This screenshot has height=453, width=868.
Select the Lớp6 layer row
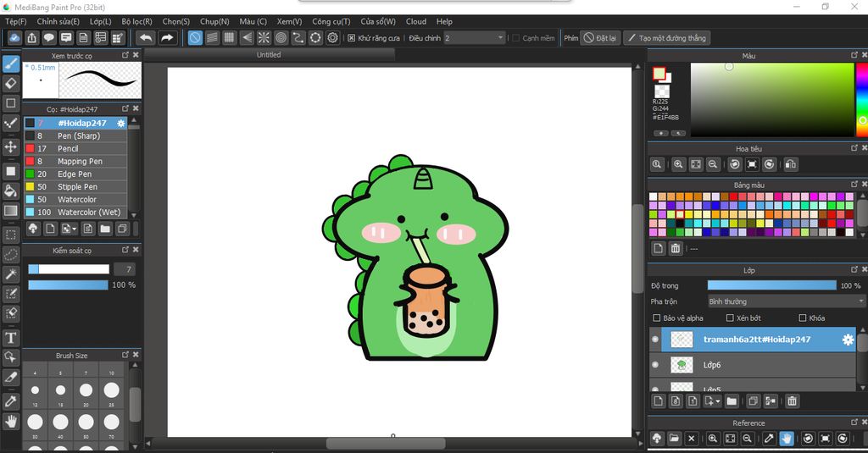click(x=753, y=365)
